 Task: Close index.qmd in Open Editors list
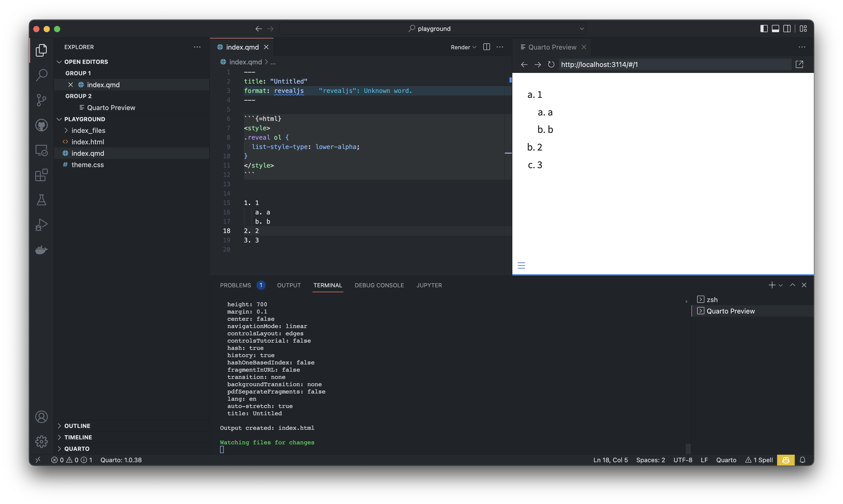click(x=70, y=85)
